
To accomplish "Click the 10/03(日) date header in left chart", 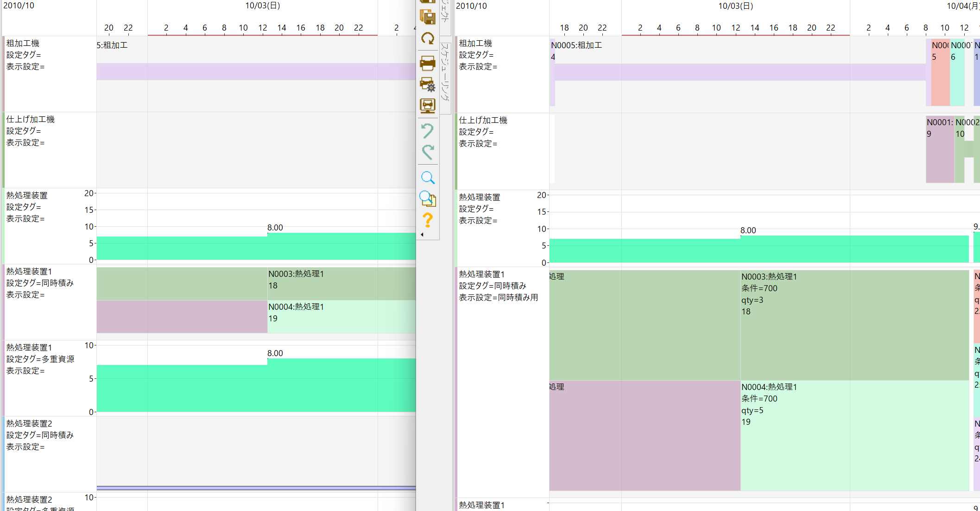I will click(x=263, y=6).
